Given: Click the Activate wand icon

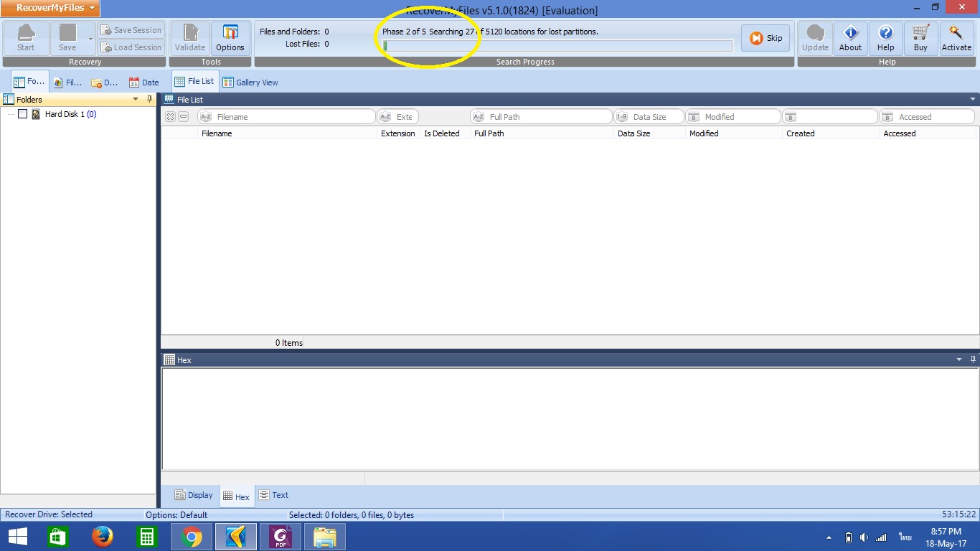Looking at the screenshot, I should point(956,38).
